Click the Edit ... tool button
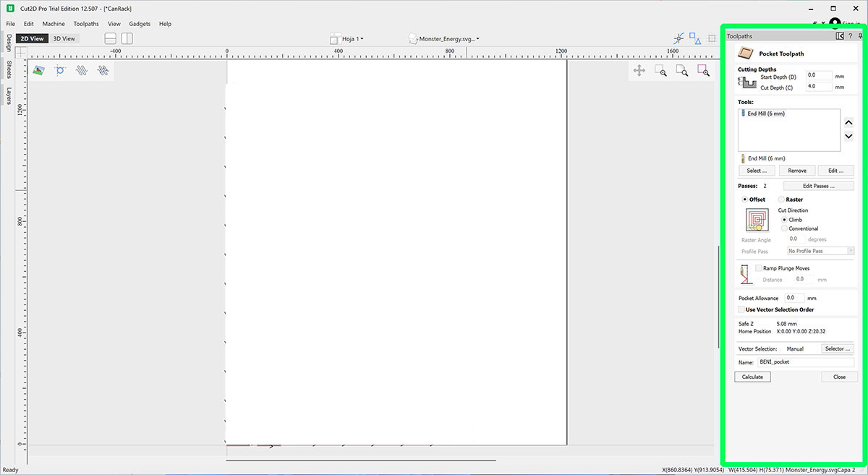Screen dimensions: 868x475 click(x=836, y=171)
